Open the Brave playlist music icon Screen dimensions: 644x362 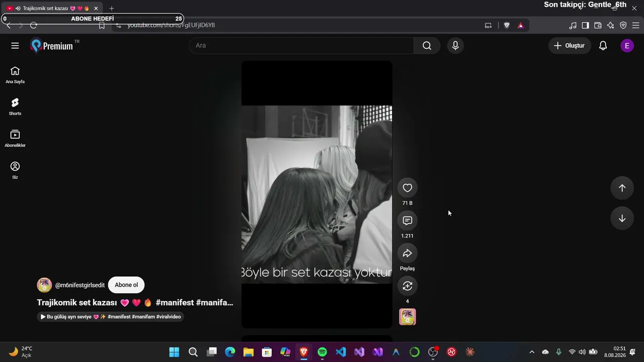pos(573,25)
